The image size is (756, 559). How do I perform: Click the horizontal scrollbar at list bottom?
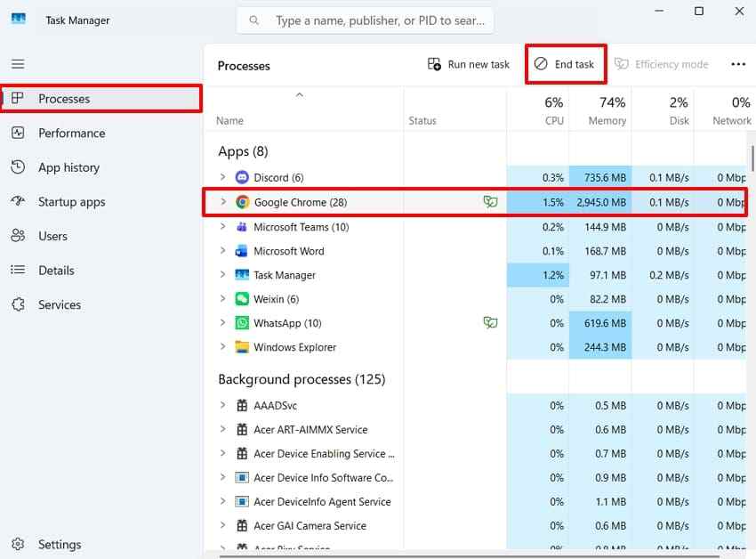469,556
